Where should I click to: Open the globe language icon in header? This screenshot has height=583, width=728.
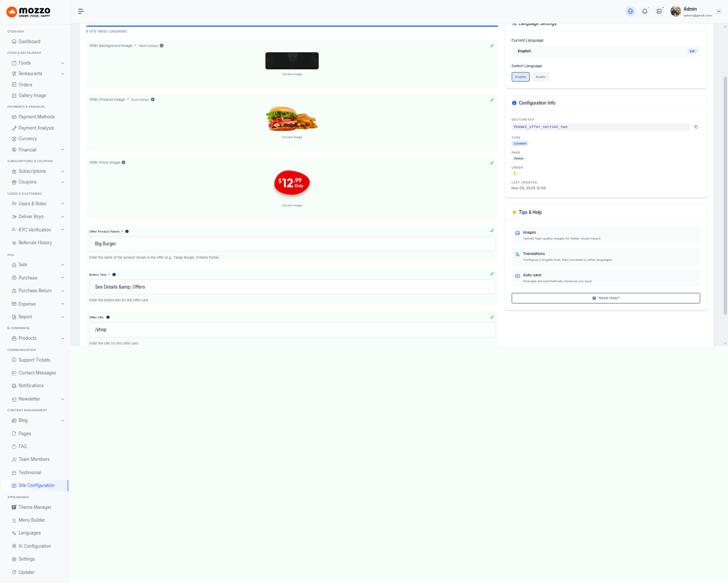[630, 11]
